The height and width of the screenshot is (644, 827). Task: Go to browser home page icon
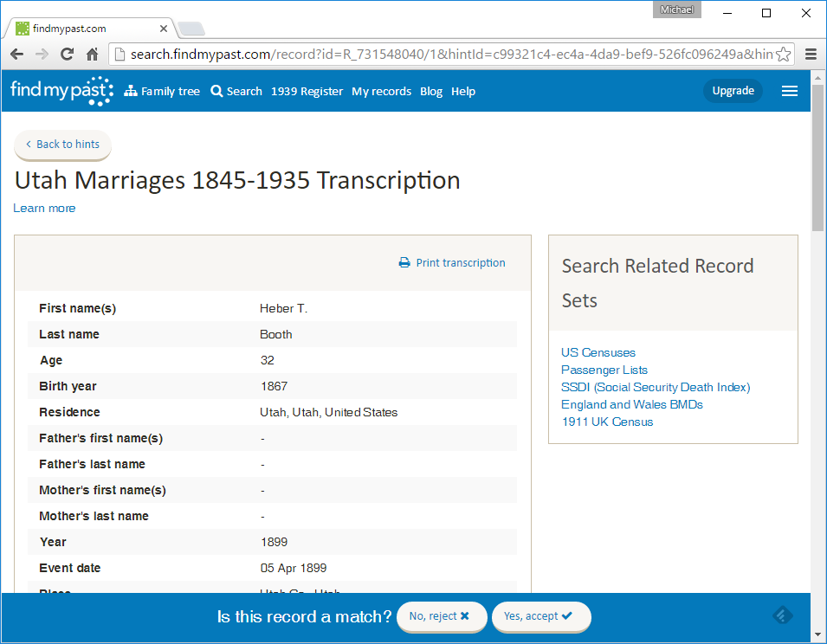pos(93,54)
